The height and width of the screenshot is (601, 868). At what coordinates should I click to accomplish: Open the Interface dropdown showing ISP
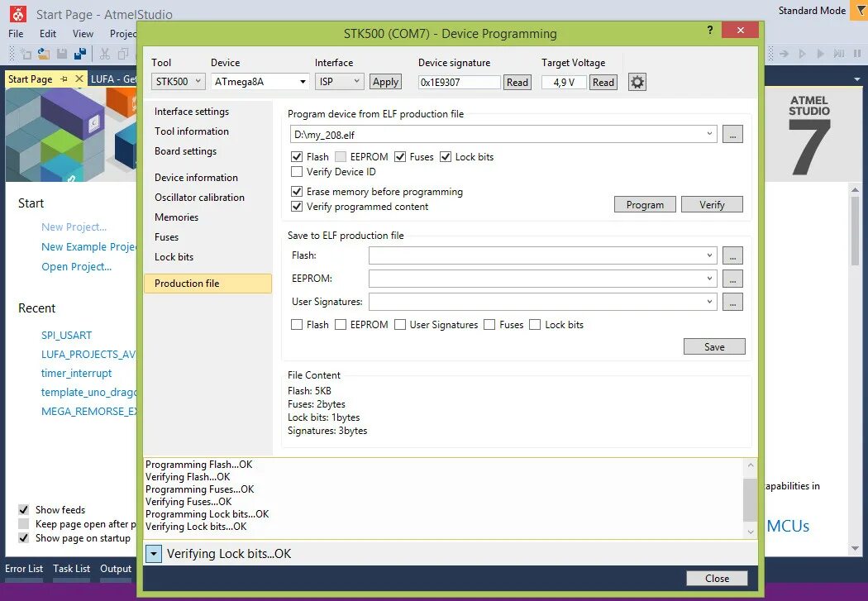point(340,82)
